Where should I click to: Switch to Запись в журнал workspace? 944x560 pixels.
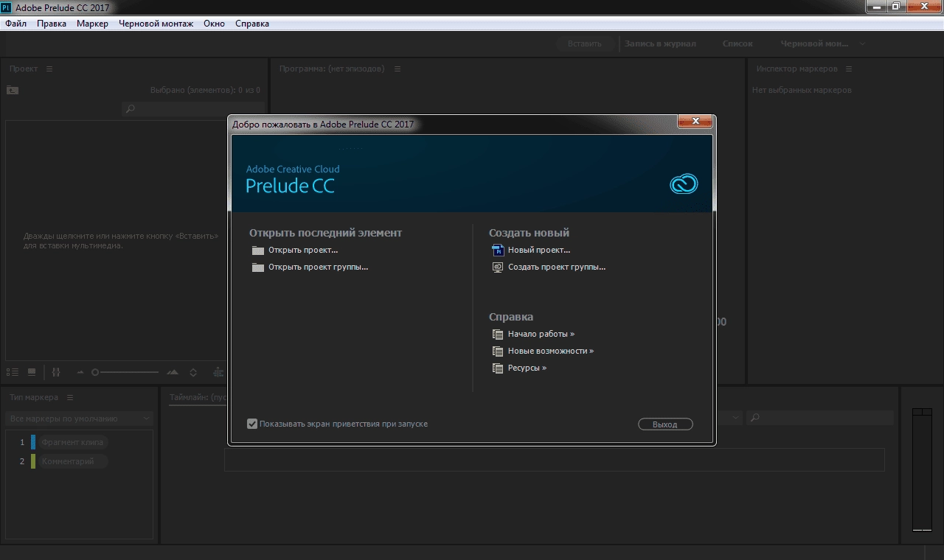coord(660,43)
